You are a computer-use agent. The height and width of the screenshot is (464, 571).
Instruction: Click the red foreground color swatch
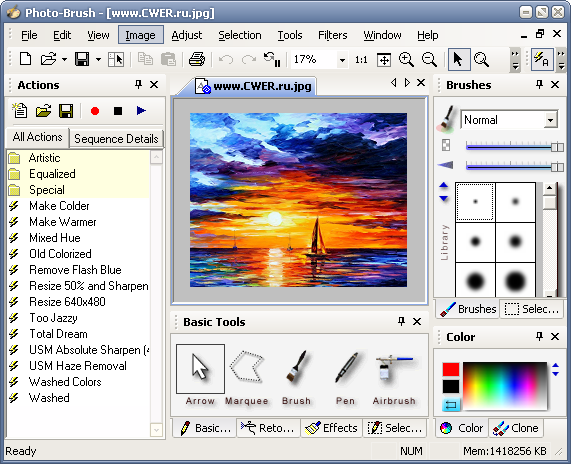[x=451, y=369]
